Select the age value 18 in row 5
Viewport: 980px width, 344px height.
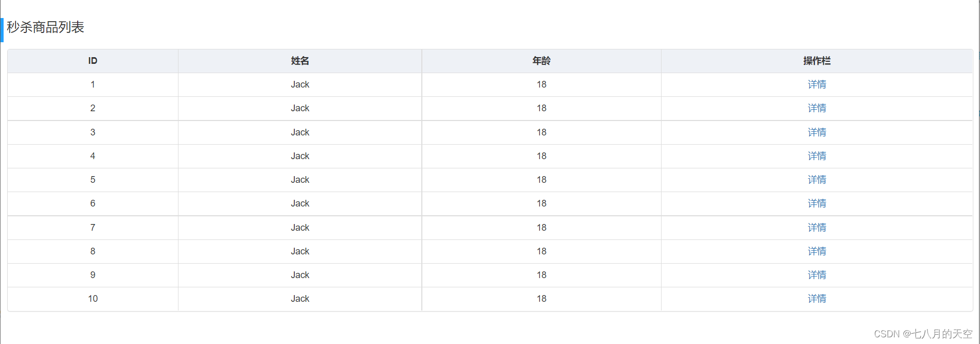[x=541, y=180]
